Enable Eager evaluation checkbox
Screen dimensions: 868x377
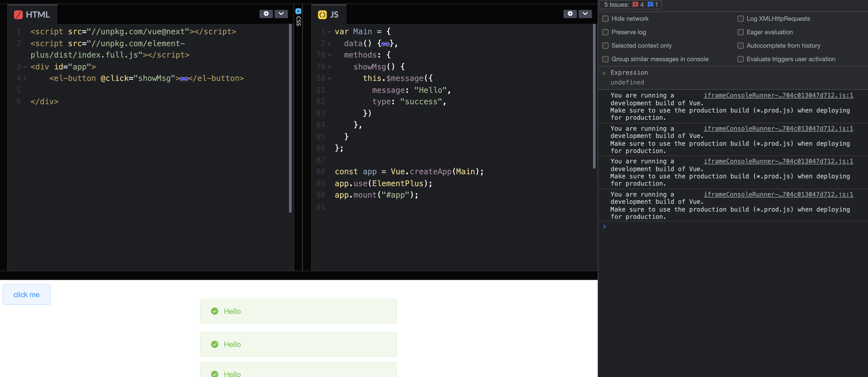click(740, 32)
